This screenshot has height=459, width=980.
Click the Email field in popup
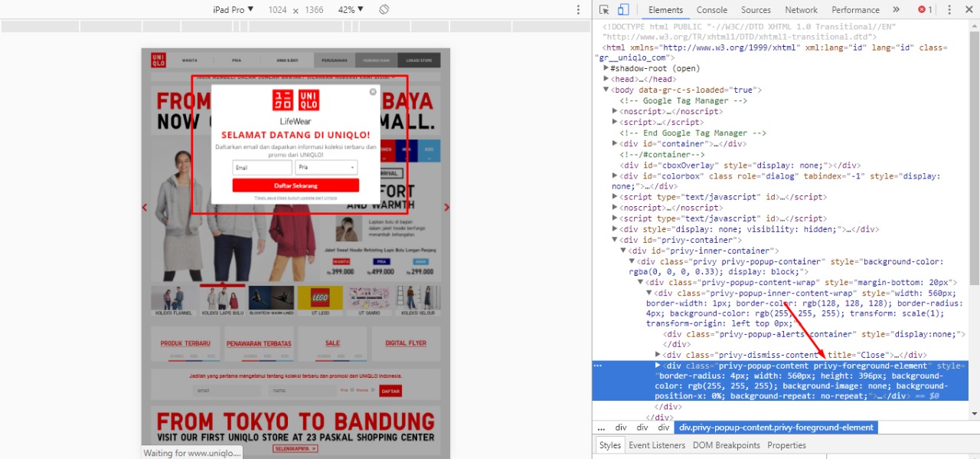click(262, 167)
